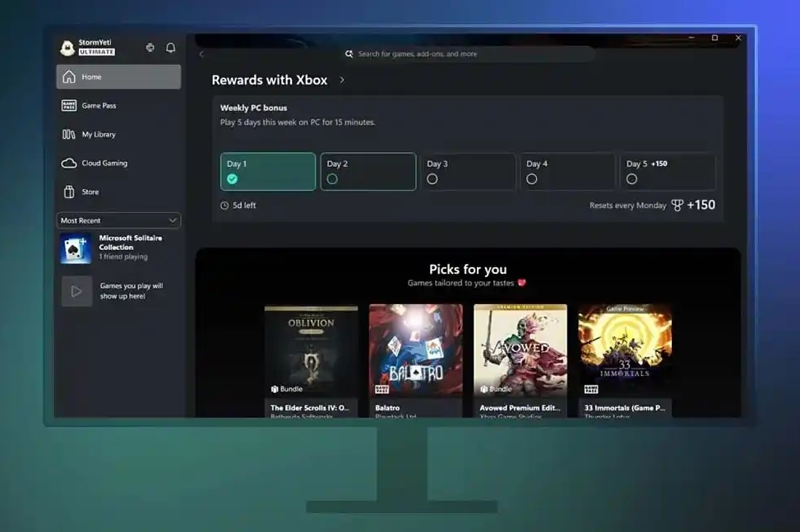The width and height of the screenshot is (800, 532).
Task: Focus the search games field
Action: (x=468, y=53)
